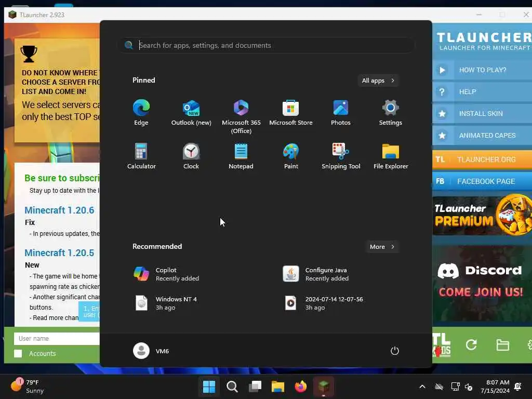Click the User name field in TLauncher
The width and height of the screenshot is (532, 399).
[57, 339]
